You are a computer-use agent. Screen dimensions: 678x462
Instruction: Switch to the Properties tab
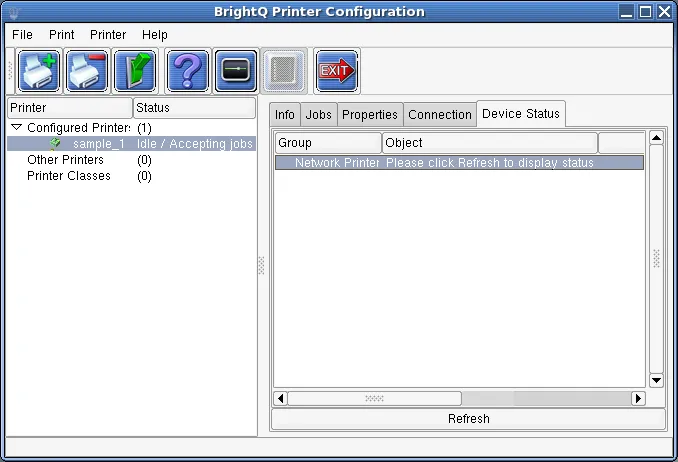370,115
